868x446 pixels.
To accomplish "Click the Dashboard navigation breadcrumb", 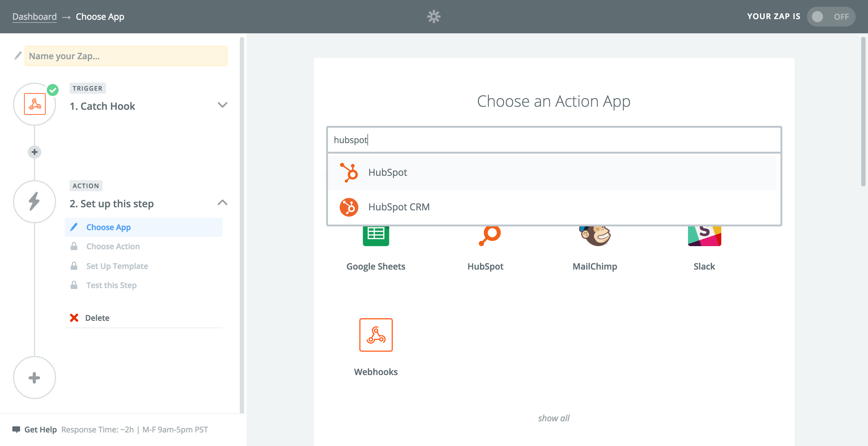I will point(34,15).
